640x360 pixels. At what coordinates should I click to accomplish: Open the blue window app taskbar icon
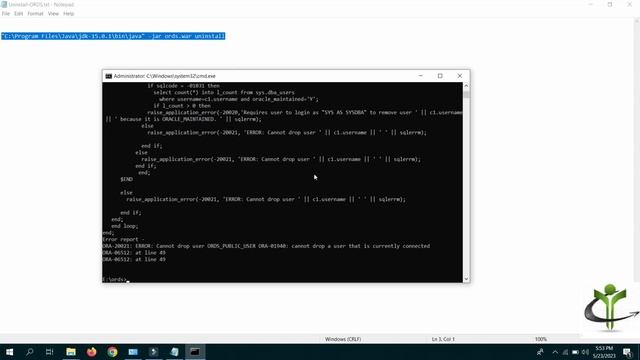coord(133,352)
